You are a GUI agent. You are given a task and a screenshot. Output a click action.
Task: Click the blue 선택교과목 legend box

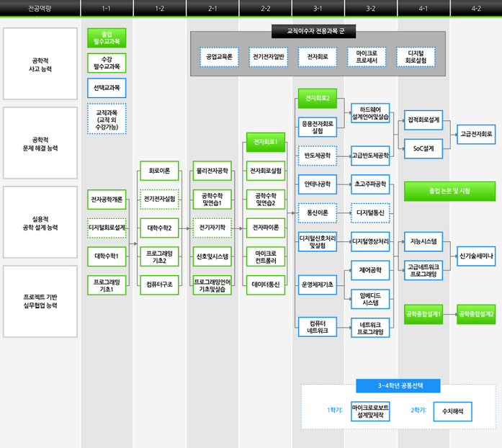[107, 88]
